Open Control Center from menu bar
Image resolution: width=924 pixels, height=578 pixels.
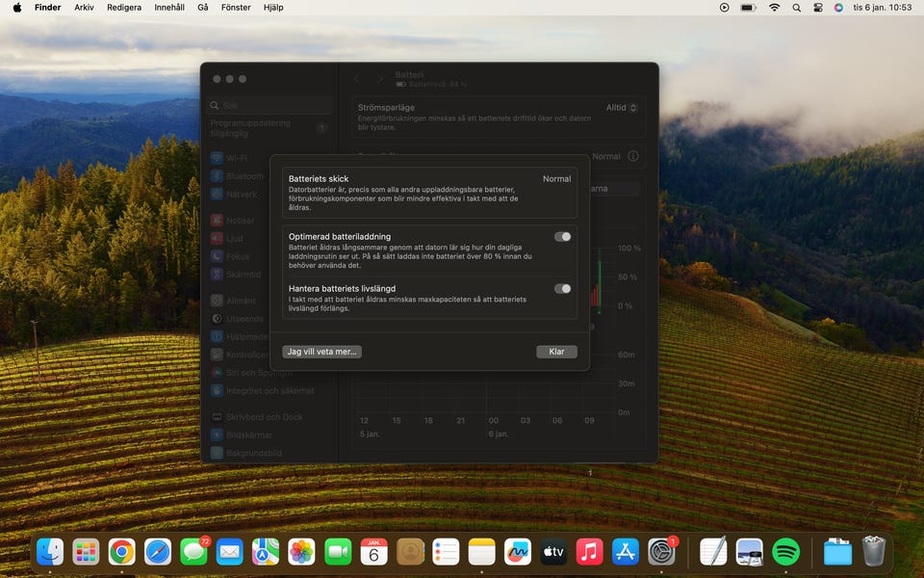point(818,7)
